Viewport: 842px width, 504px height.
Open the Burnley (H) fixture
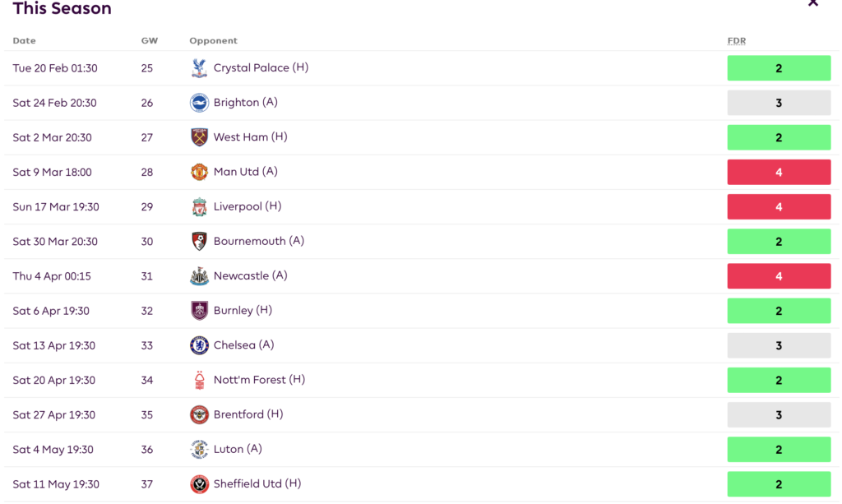click(243, 311)
